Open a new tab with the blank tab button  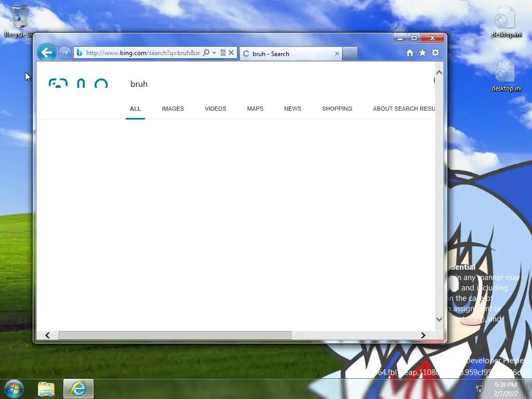tap(350, 54)
